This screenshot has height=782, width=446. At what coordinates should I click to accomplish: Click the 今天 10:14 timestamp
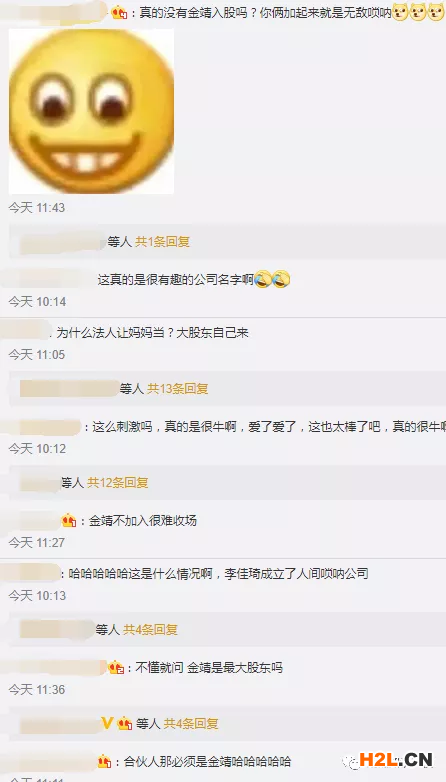click(x=37, y=302)
